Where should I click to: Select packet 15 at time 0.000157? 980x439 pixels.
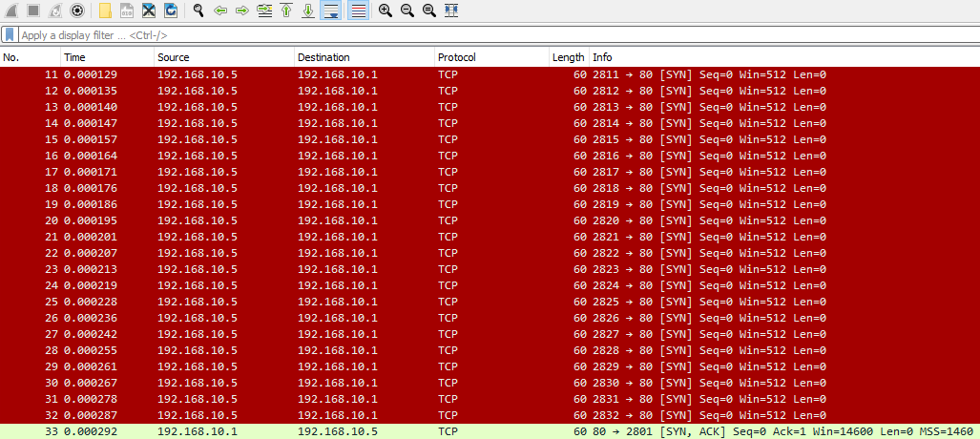pos(490,139)
